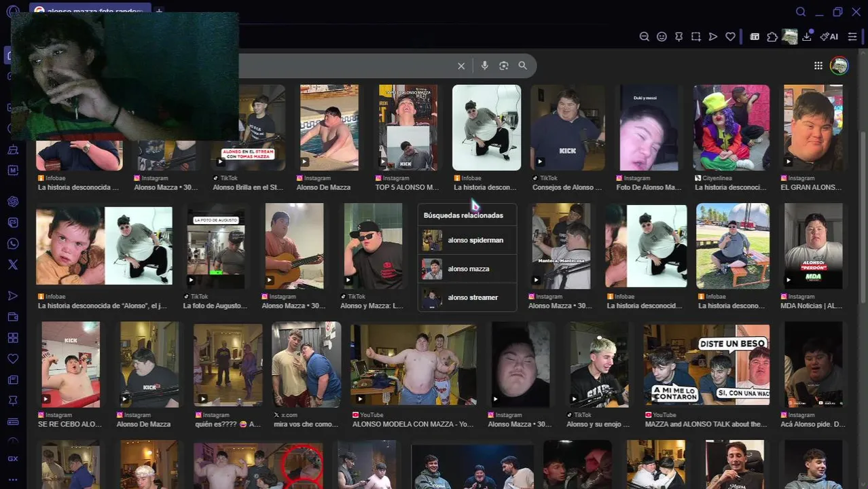Screen dimensions: 868x489
Task: Open the player arrow icon in top toolbar
Action: coord(713,37)
